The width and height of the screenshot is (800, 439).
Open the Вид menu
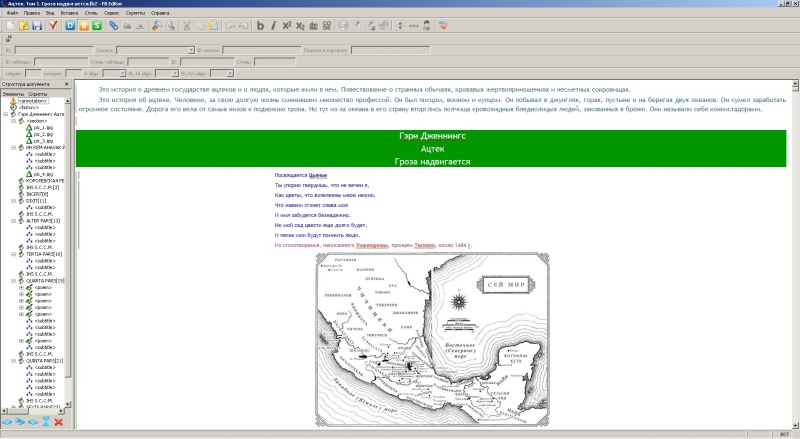(x=50, y=13)
